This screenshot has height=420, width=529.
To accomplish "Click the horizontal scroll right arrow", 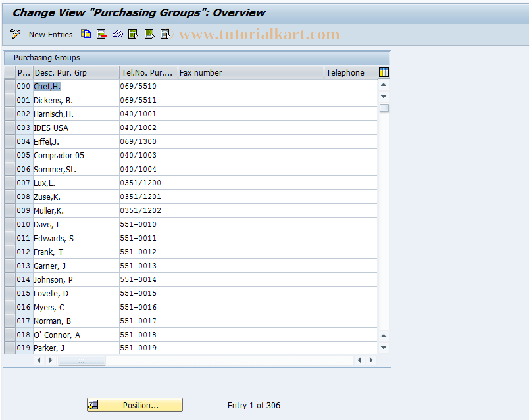I will [x=370, y=360].
